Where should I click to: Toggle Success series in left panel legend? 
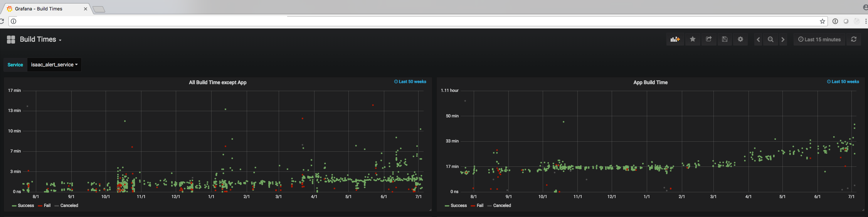23,206
